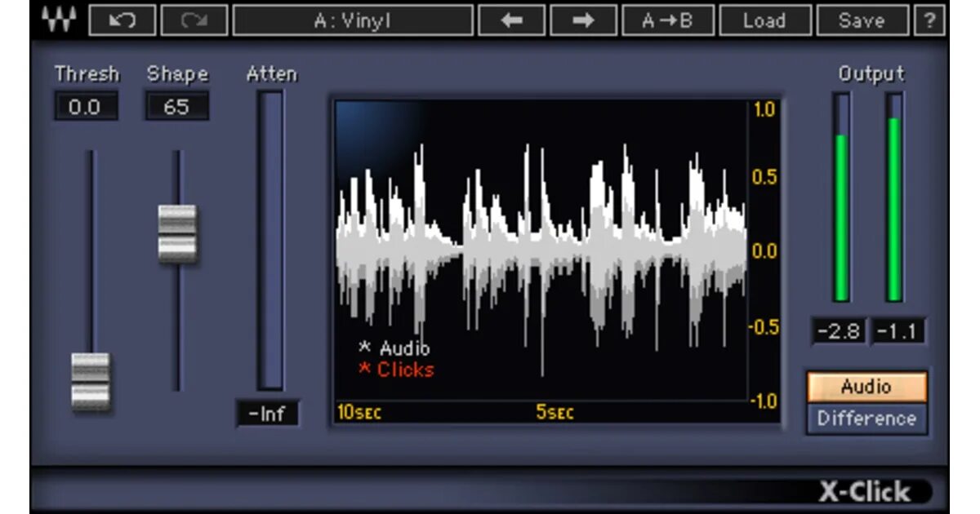This screenshot has height=514, width=980.
Task: Go to next preset with right arrow
Action: pyautogui.click(x=583, y=20)
